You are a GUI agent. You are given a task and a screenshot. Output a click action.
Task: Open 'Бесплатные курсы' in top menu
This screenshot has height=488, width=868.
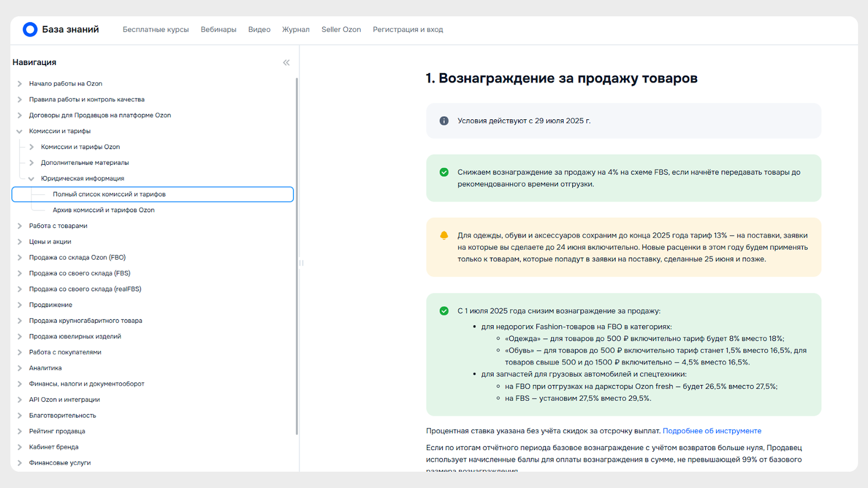pos(156,29)
